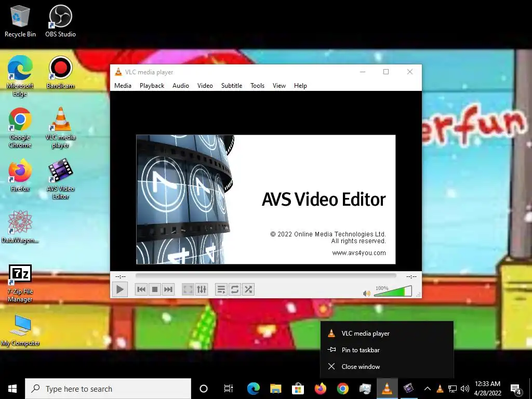The image size is (532, 399).
Task: Open system volume tray icon
Action: click(x=465, y=389)
